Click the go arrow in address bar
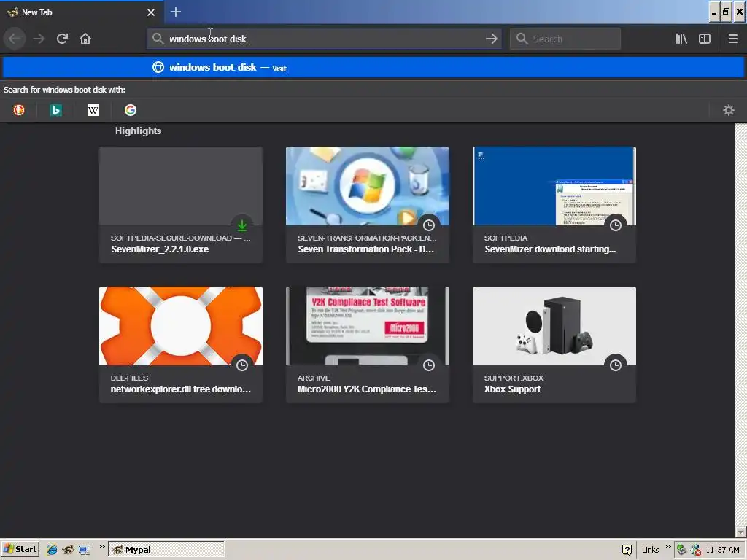 click(491, 39)
